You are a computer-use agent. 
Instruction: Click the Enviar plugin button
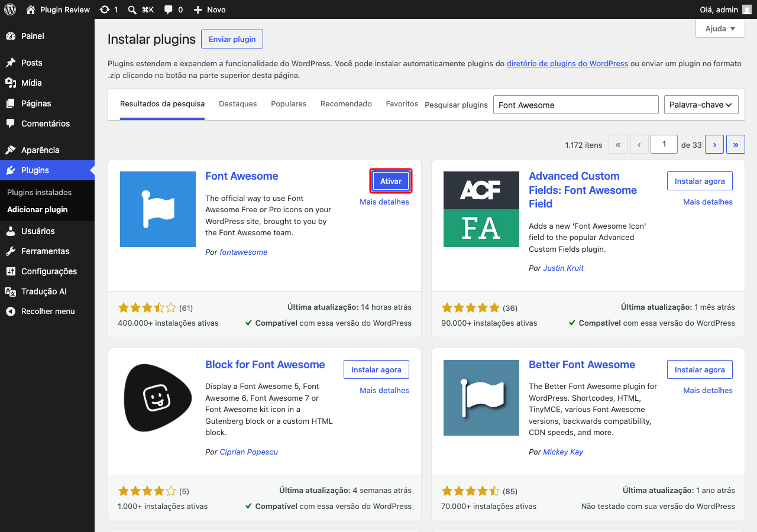point(232,39)
